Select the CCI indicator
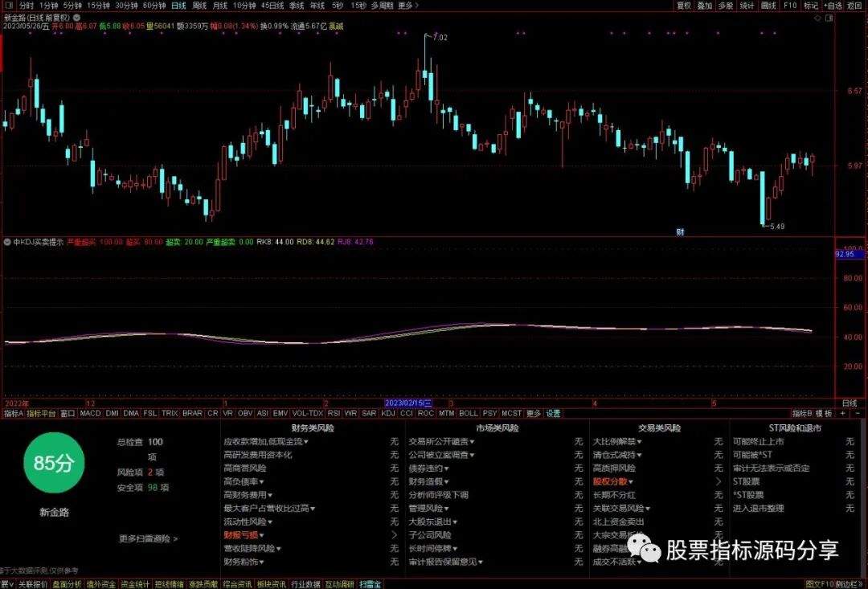Screen dimensions: 868x589 [407, 414]
